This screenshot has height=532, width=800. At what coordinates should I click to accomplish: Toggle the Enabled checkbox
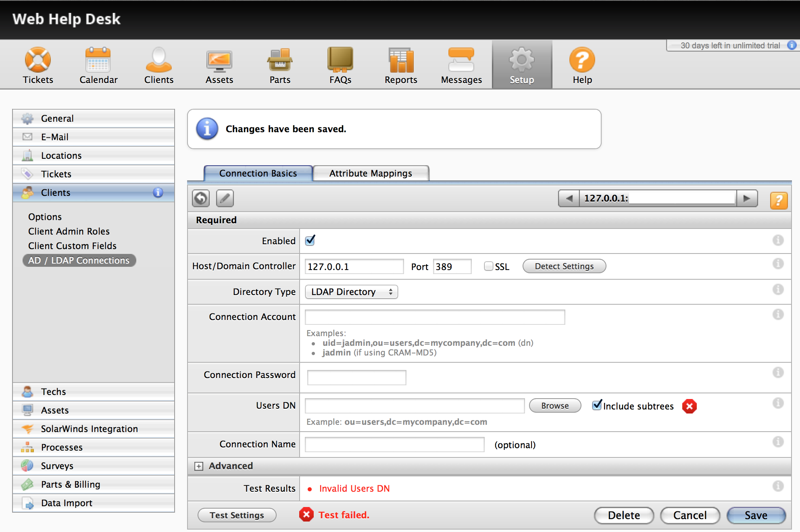click(x=310, y=241)
